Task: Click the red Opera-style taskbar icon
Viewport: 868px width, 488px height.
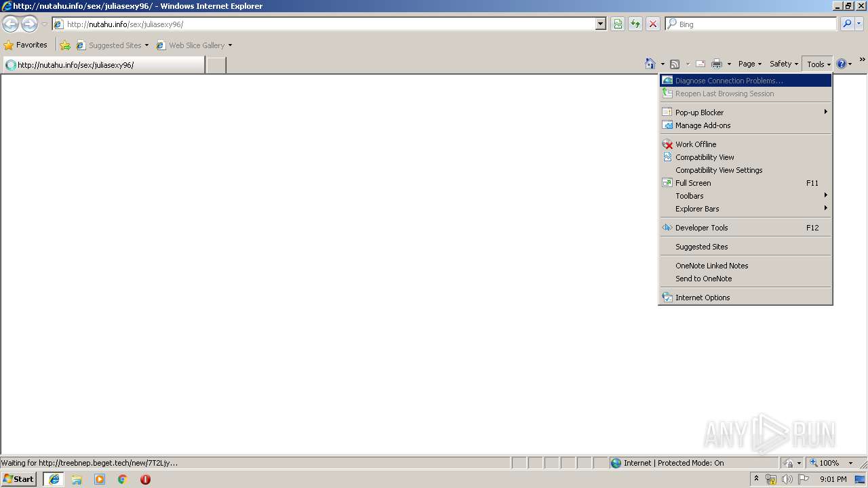Action: 145,479
